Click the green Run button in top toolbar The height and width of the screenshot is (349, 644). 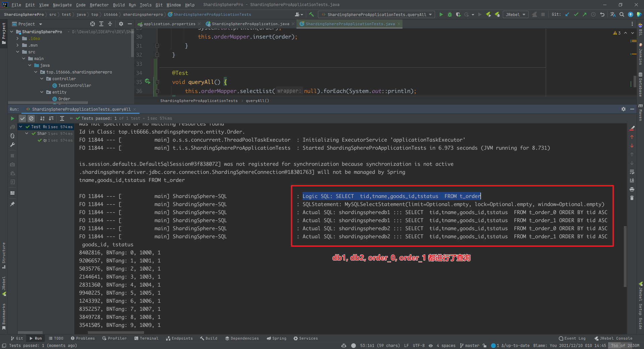point(441,14)
